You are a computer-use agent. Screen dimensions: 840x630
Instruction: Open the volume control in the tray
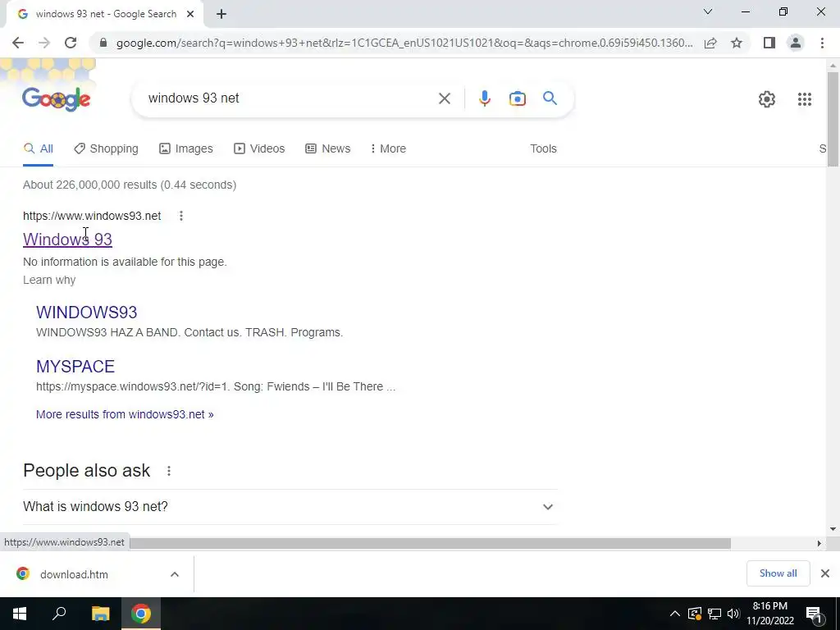click(x=733, y=614)
